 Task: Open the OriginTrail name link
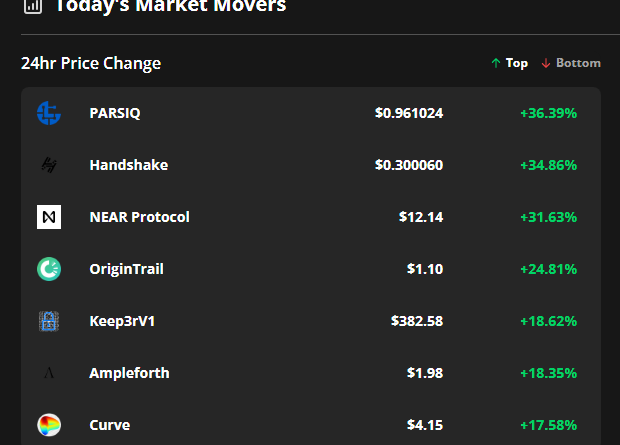[x=126, y=269]
